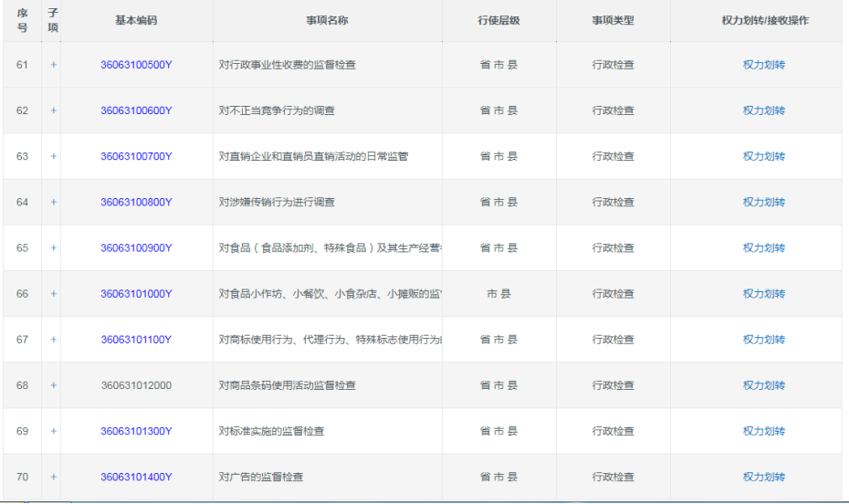This screenshot has width=849, height=504.
Task: Click 权力划转 for row 70
Action: click(763, 477)
